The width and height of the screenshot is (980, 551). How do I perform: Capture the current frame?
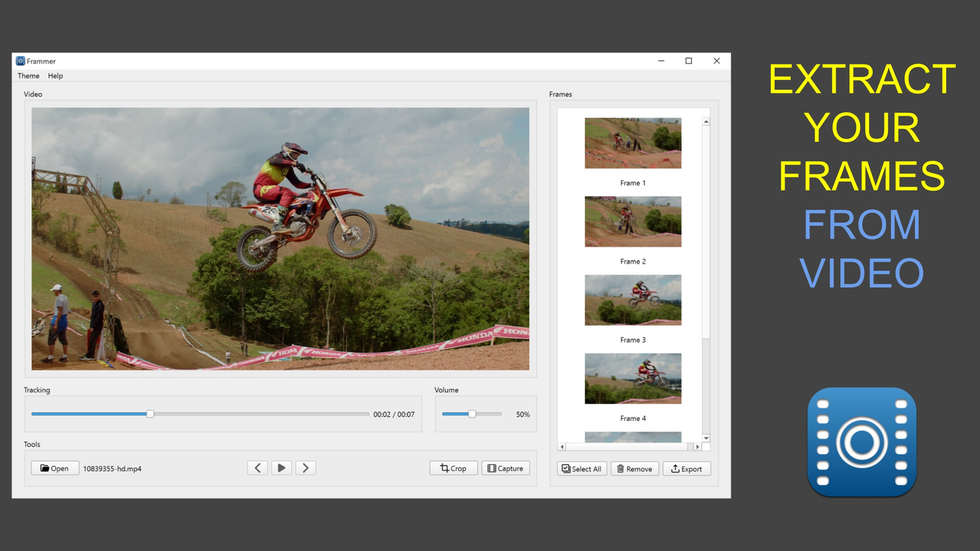click(506, 468)
